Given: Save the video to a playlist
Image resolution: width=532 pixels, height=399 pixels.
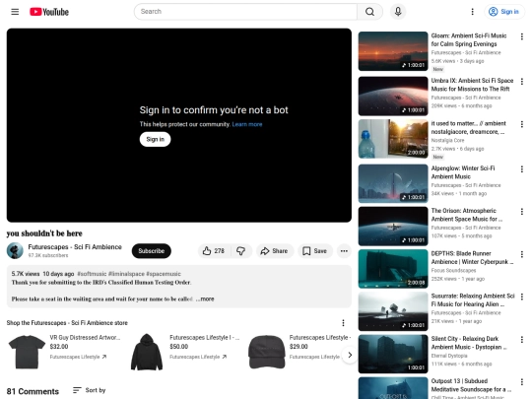Looking at the screenshot, I should click(315, 251).
